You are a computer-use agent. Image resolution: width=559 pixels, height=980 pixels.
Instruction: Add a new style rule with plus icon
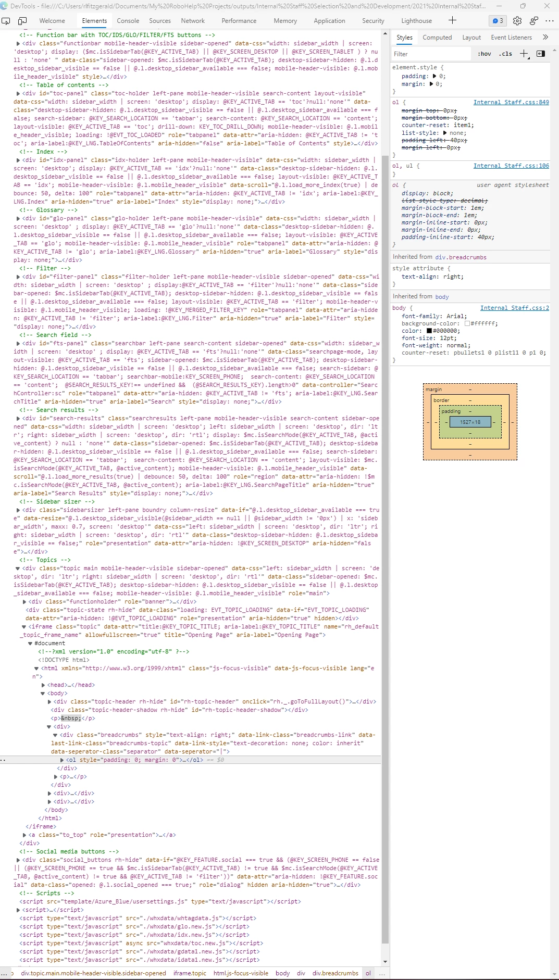(x=524, y=54)
